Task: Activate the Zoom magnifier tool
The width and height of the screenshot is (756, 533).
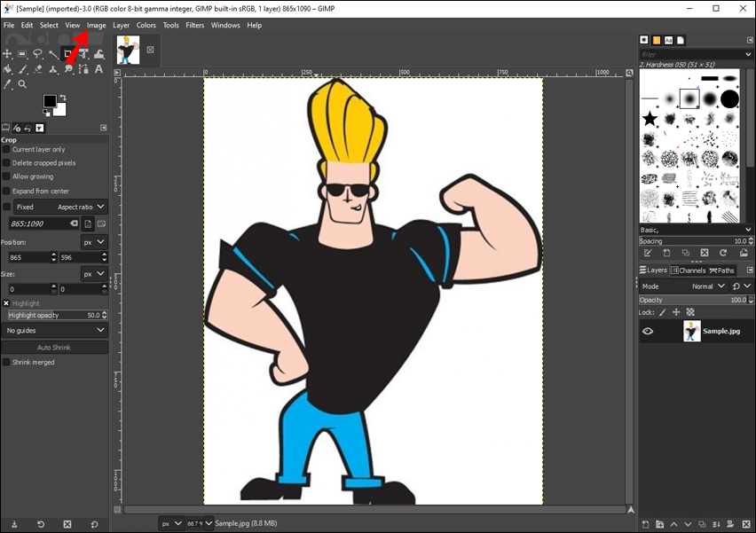Action: click(x=23, y=84)
